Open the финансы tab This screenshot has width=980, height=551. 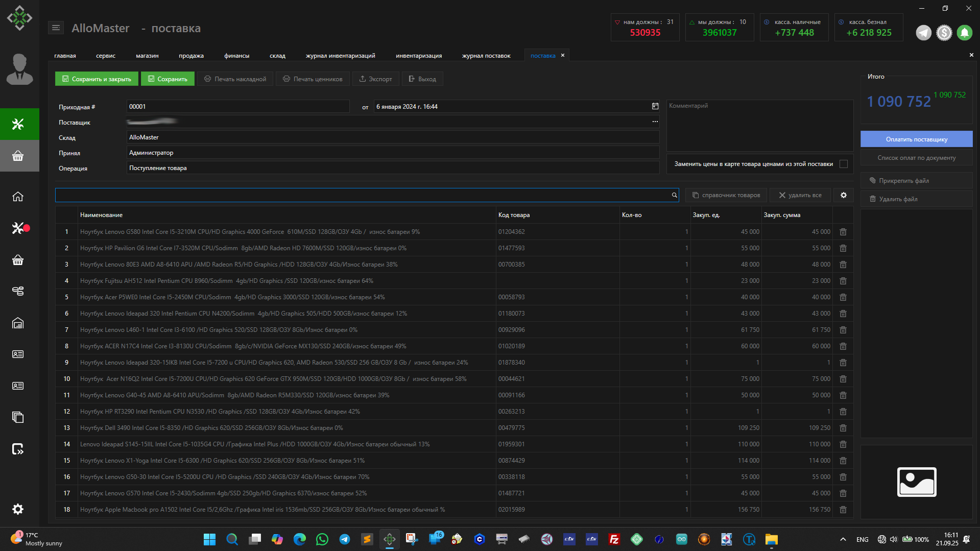[x=236, y=56]
